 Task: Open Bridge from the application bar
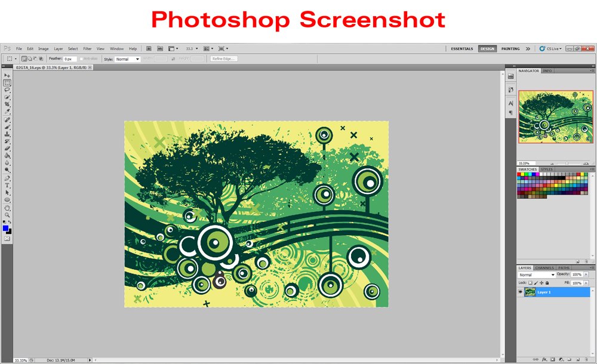pos(148,48)
